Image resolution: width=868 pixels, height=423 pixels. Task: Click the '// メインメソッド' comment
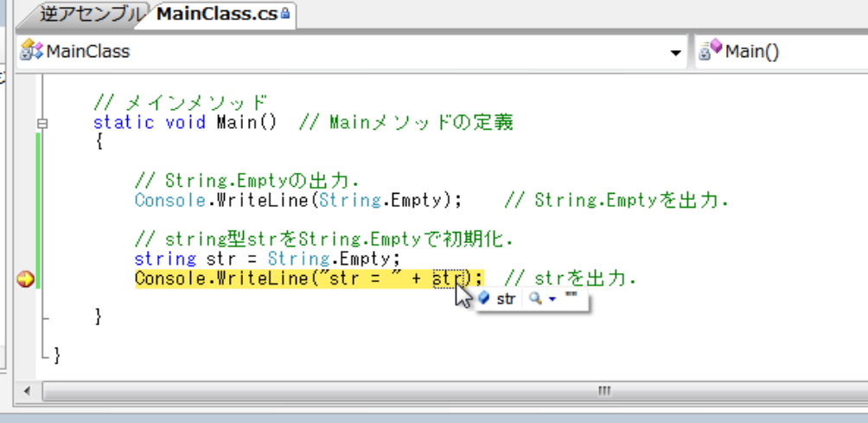pos(181,102)
